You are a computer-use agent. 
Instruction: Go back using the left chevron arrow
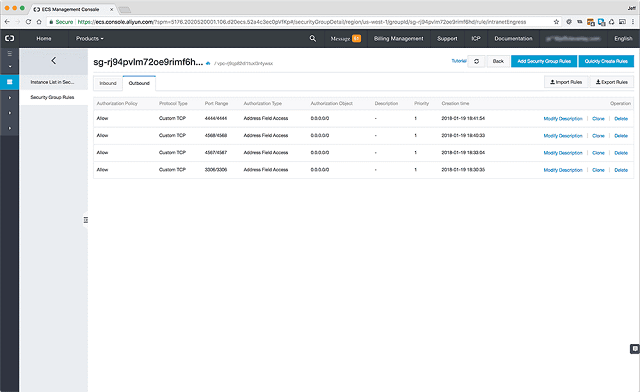(x=53, y=61)
